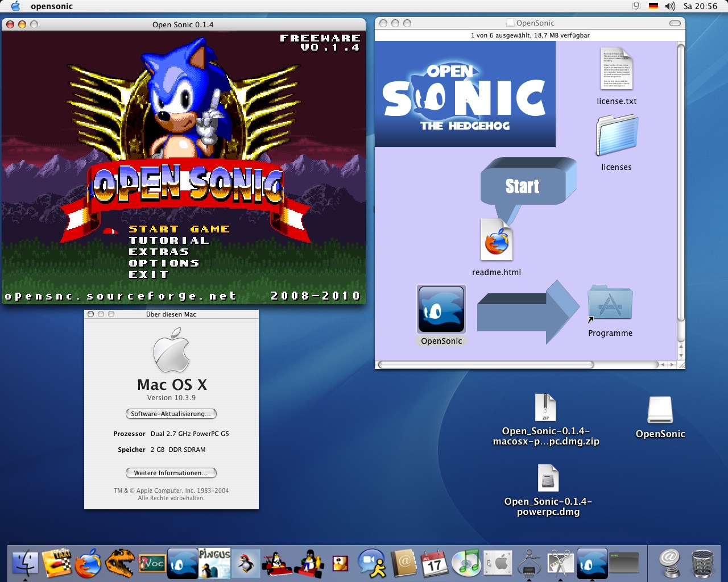Choose EXIT in the Open Sonic menu
728x582 pixels.
point(148,275)
